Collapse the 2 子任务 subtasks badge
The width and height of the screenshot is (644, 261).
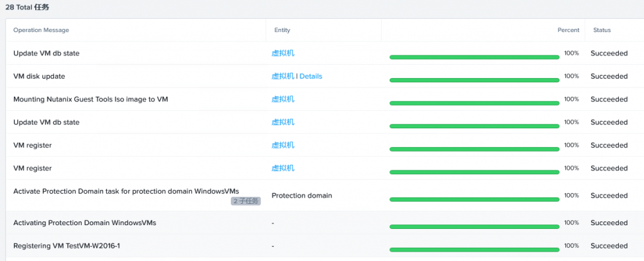(246, 201)
